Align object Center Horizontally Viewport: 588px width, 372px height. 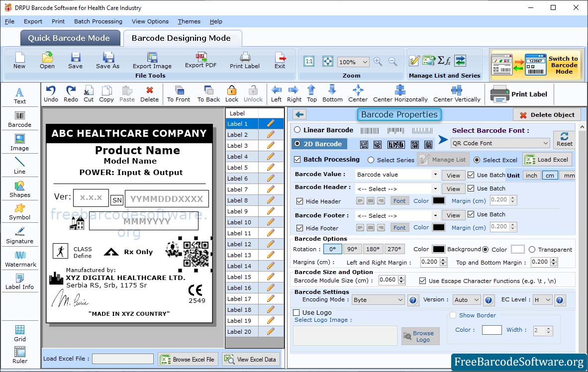[400, 94]
